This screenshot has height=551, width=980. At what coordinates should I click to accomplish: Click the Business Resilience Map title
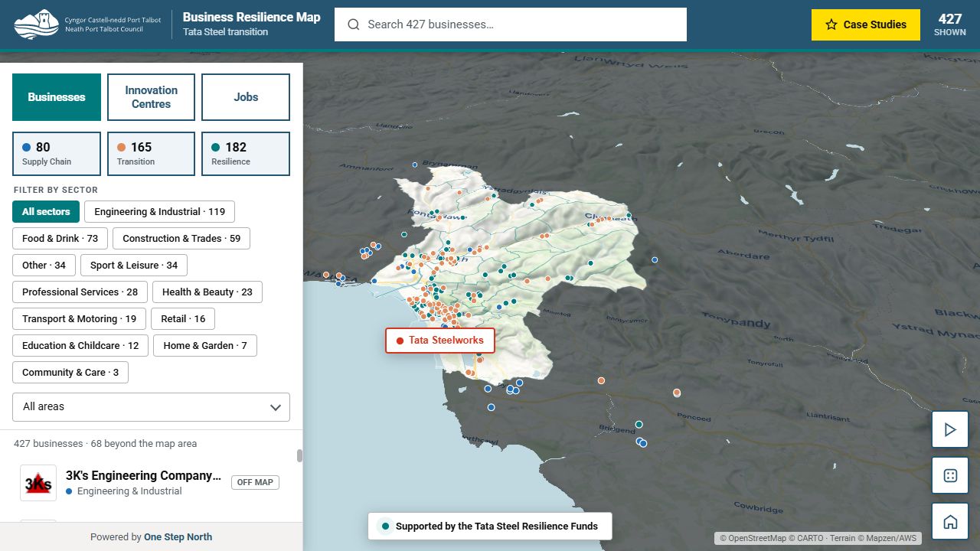pos(252,18)
